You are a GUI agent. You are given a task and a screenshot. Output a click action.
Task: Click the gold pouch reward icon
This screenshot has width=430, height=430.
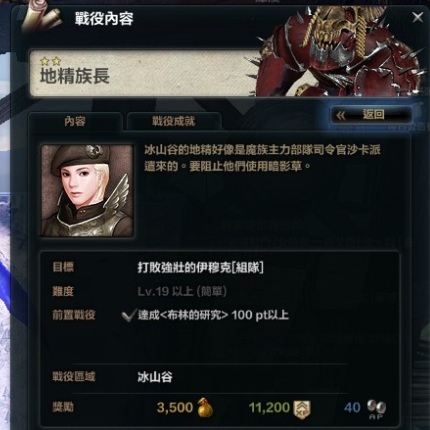[205, 407]
